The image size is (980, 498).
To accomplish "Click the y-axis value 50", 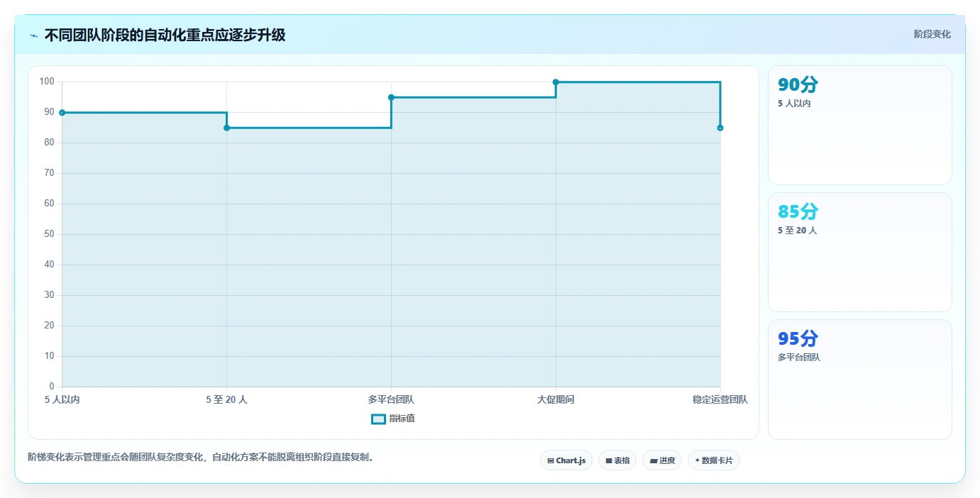I will coord(49,234).
